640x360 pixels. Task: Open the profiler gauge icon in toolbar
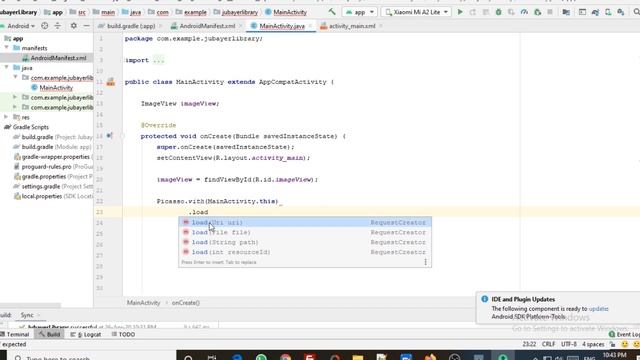pos(524,12)
